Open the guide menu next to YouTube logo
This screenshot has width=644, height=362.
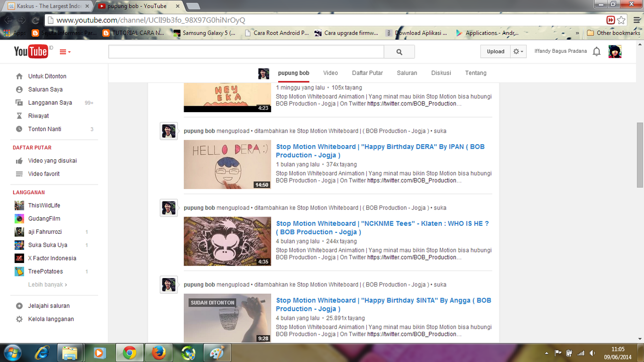pos(65,52)
